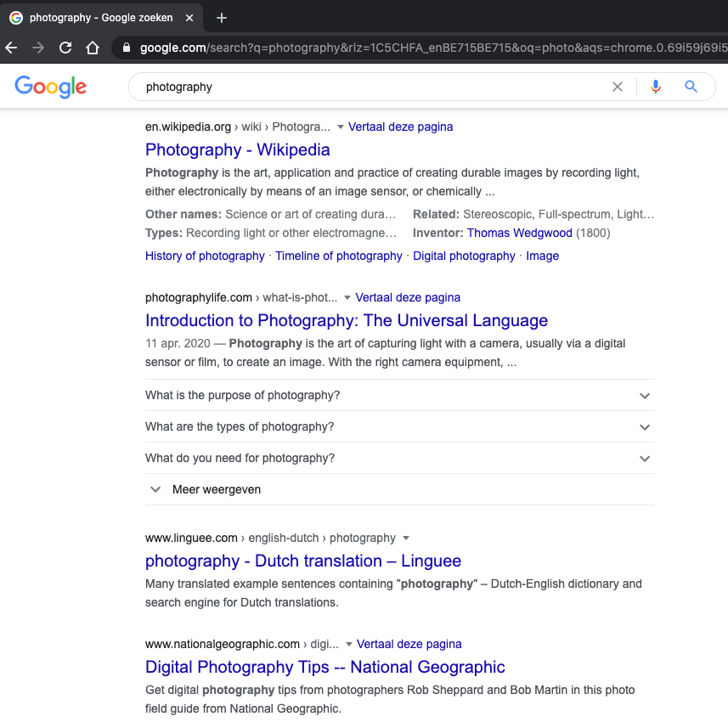728x722 pixels.
Task: Open Thomas Wedgwood inventor link
Action: tap(519, 233)
